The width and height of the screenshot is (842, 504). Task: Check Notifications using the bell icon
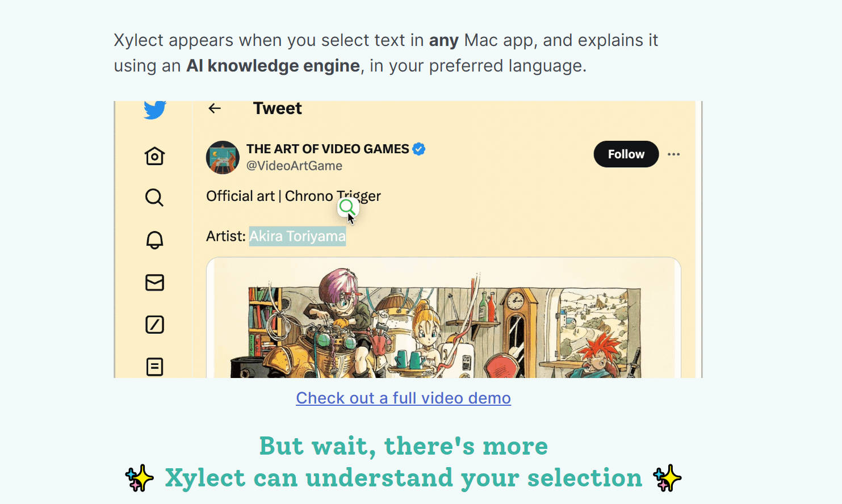154,240
